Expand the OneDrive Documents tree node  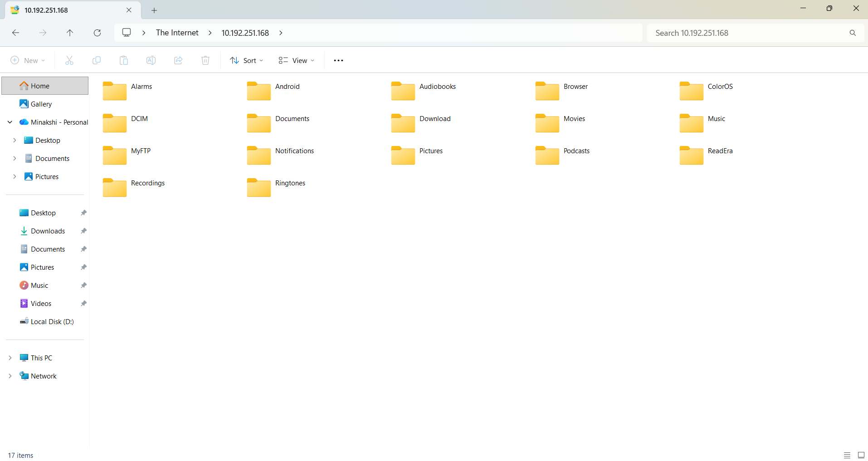point(15,158)
